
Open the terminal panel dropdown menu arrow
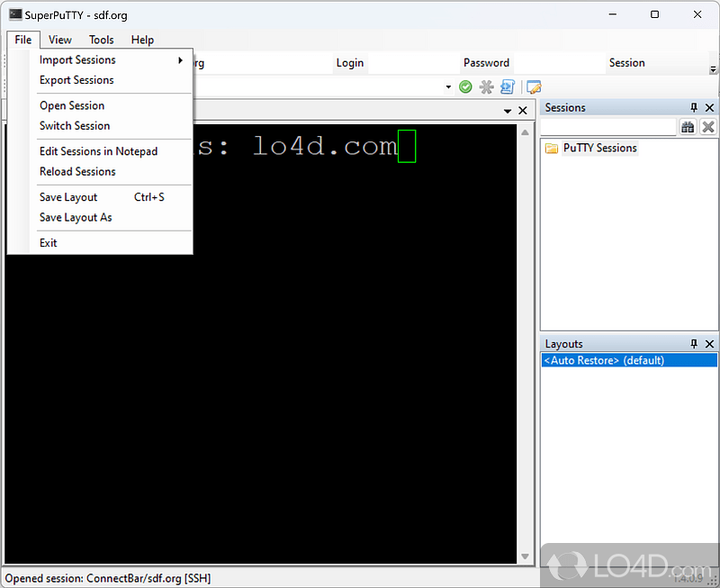(508, 110)
